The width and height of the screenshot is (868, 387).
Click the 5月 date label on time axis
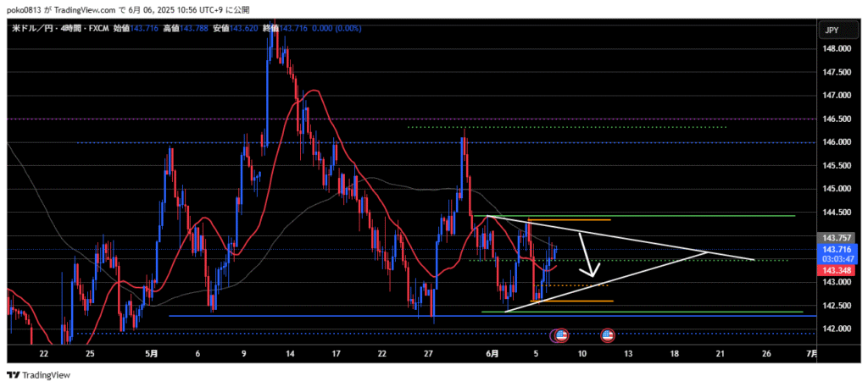point(149,353)
